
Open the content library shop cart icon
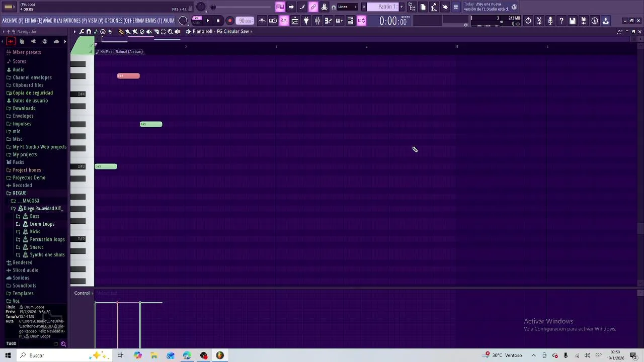pos(456,7)
